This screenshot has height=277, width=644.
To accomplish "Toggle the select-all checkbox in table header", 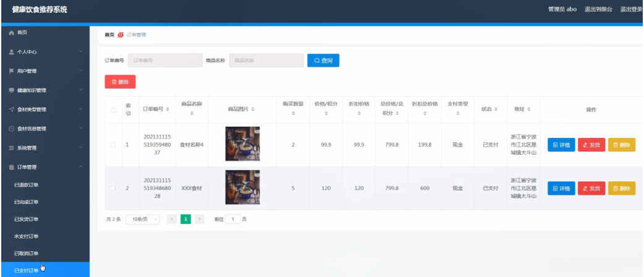I will point(113,109).
